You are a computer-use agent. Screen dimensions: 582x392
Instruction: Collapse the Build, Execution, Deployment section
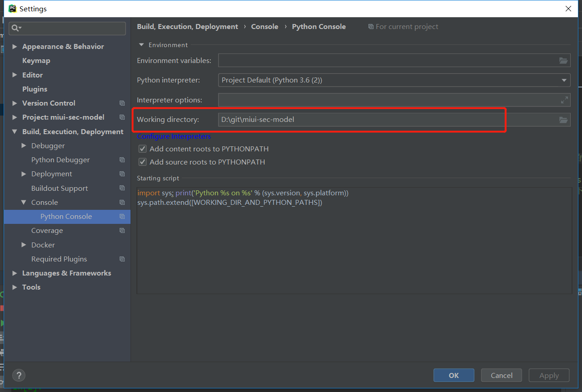(x=15, y=131)
